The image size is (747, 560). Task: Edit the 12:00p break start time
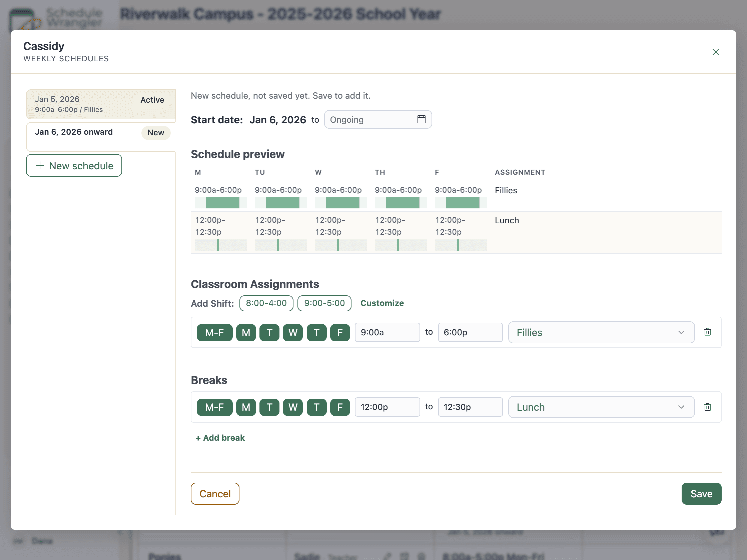[387, 407]
